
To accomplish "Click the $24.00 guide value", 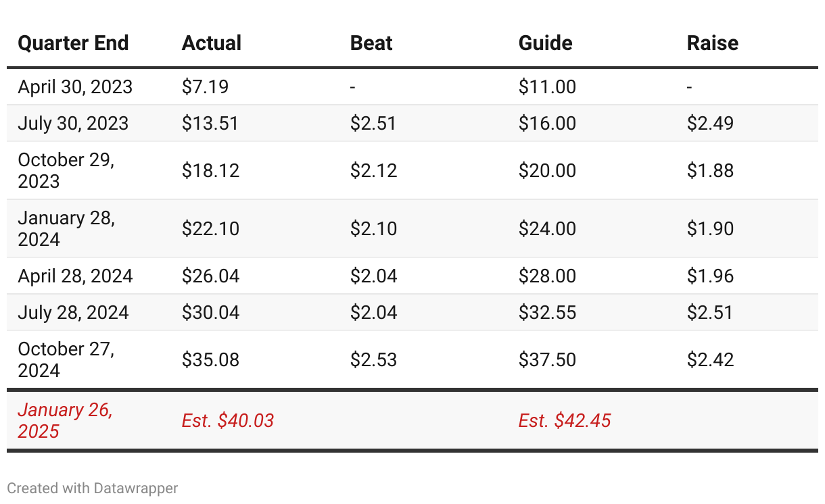I will (x=547, y=228).
